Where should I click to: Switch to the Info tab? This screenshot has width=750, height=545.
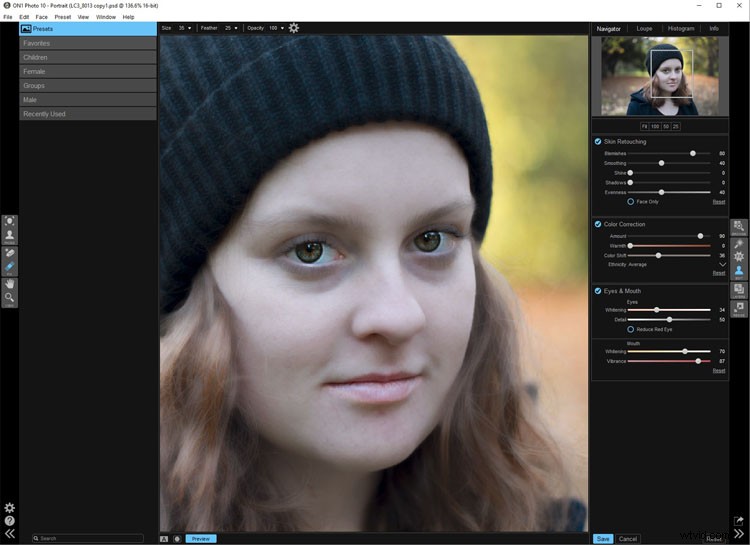point(714,29)
